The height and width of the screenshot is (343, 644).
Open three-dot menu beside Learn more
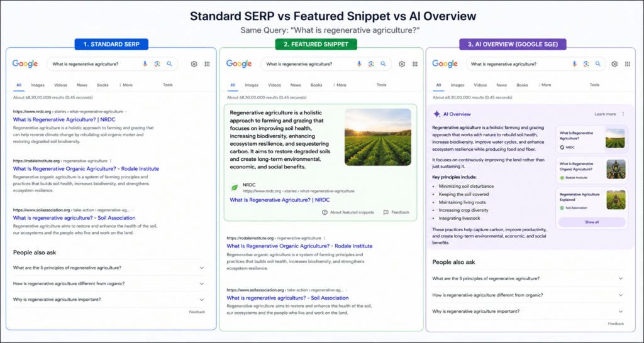coord(623,114)
